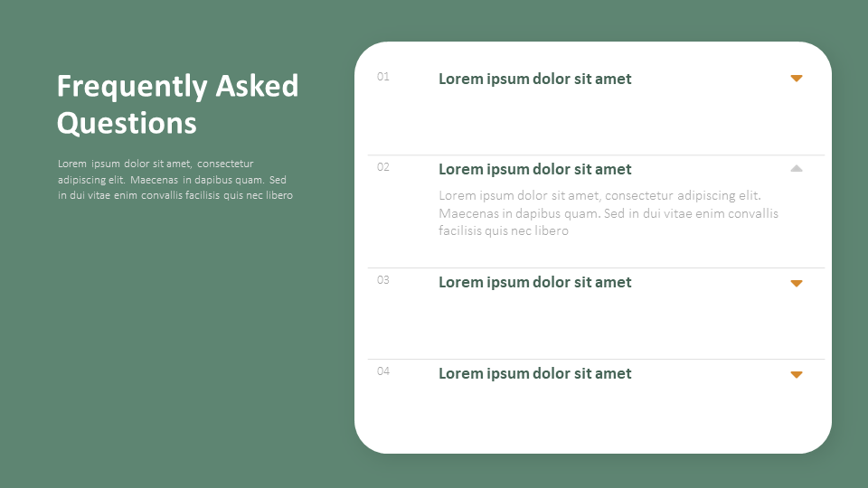The height and width of the screenshot is (488, 868).
Task: Select the divider line between questions 02 and 03
Action: coord(596,267)
